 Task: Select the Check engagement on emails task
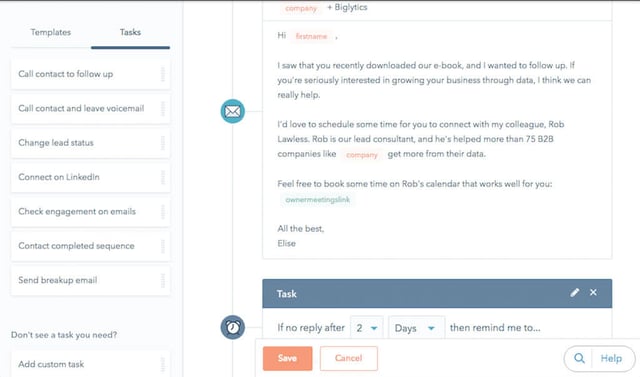(x=90, y=211)
